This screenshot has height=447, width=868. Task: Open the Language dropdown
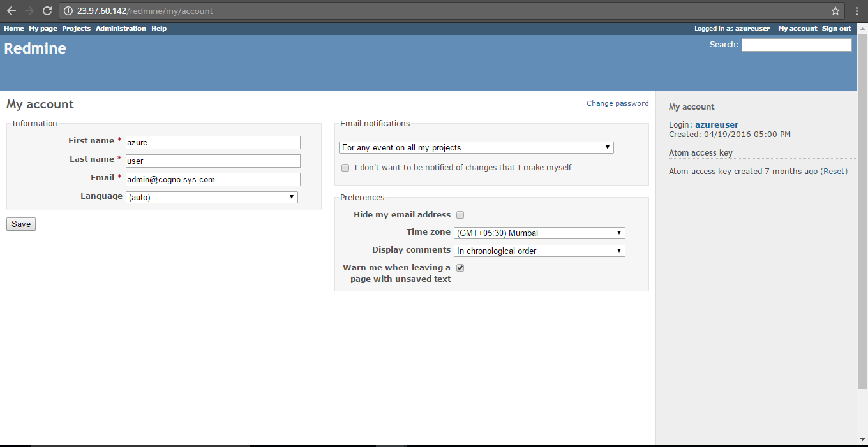(x=212, y=198)
